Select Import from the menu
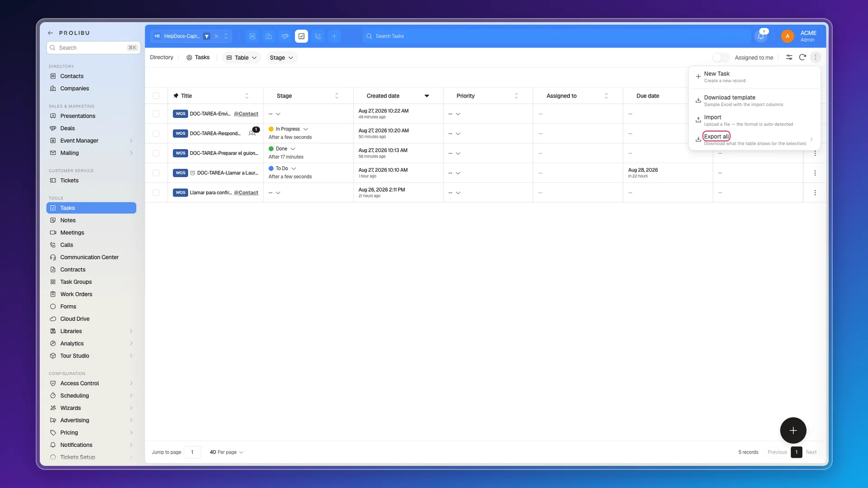Viewport: 868px width, 488px height. click(x=754, y=120)
